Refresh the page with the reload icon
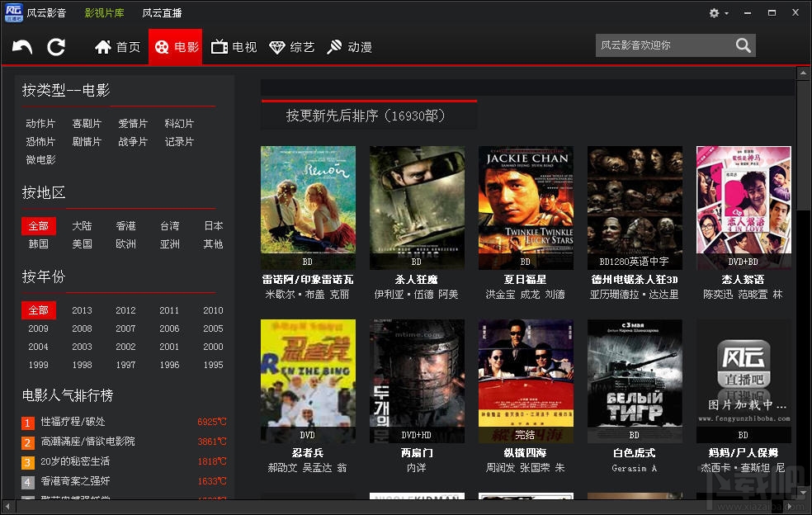Screen dimensions: 812x515 point(55,46)
